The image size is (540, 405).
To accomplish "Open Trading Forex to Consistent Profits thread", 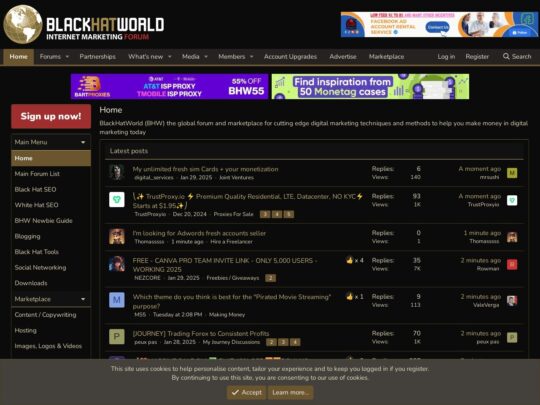I will tap(201, 333).
